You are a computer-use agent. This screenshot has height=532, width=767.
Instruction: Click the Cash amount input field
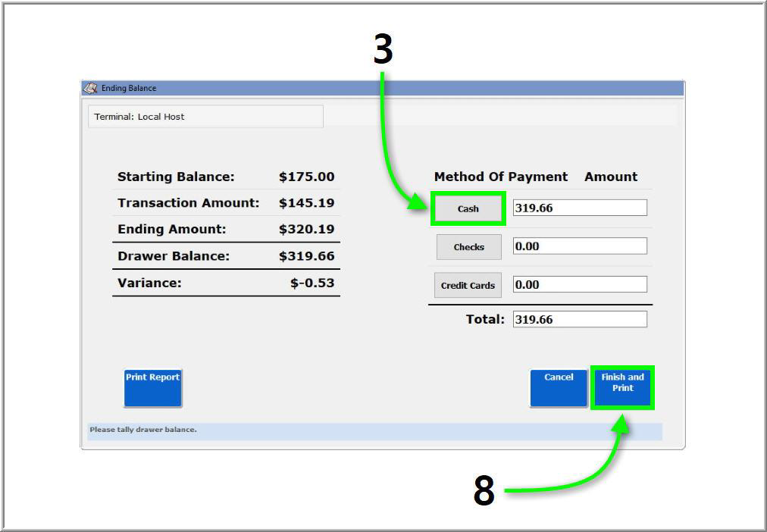coord(580,208)
